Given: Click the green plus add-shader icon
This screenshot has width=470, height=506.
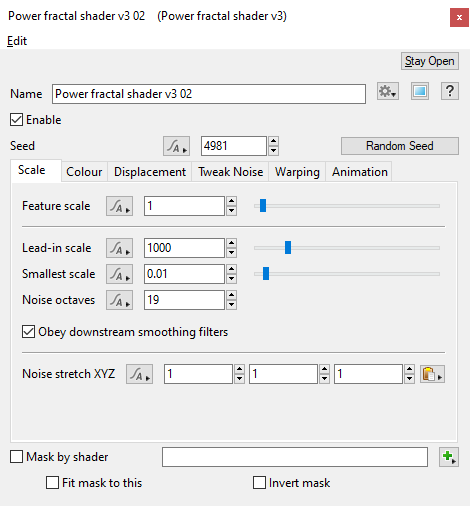Looking at the screenshot, I should click(x=449, y=457).
